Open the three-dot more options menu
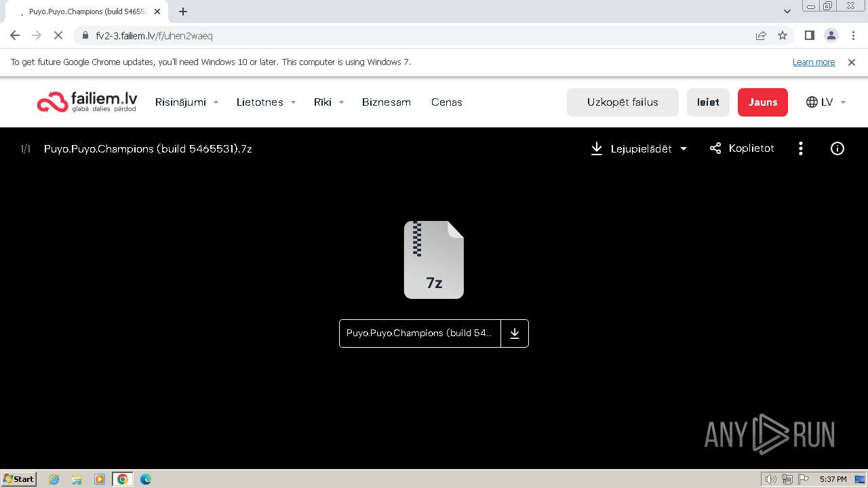 [801, 148]
